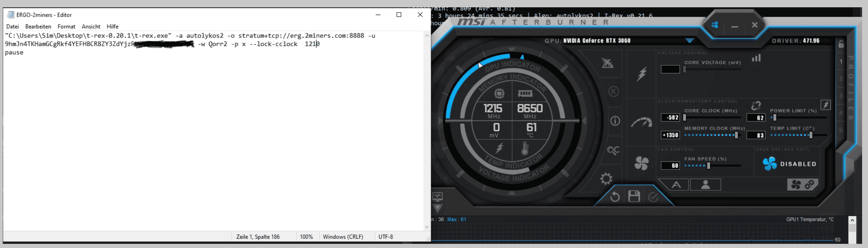
Task: Apply settings with the checkmark icon
Action: [653, 197]
